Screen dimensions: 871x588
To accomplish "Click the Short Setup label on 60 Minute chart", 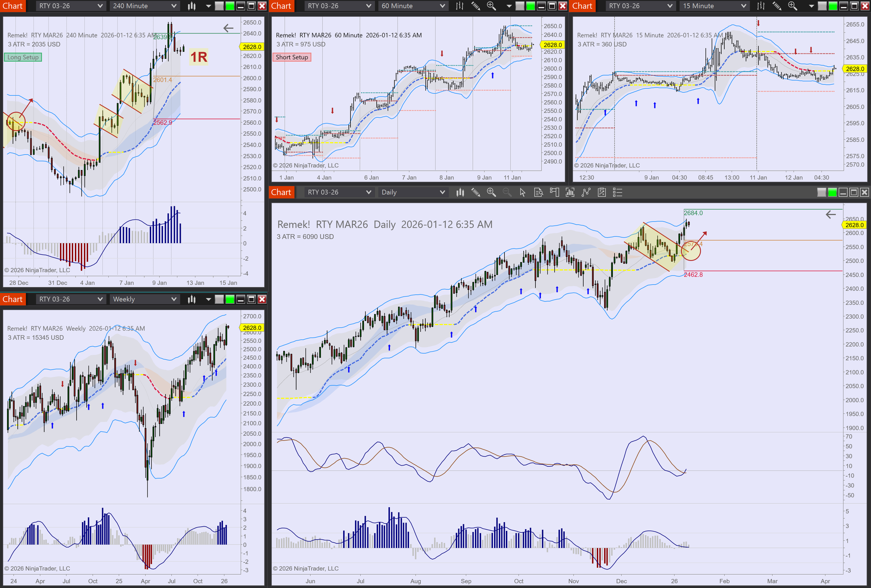I will pyautogui.click(x=292, y=57).
